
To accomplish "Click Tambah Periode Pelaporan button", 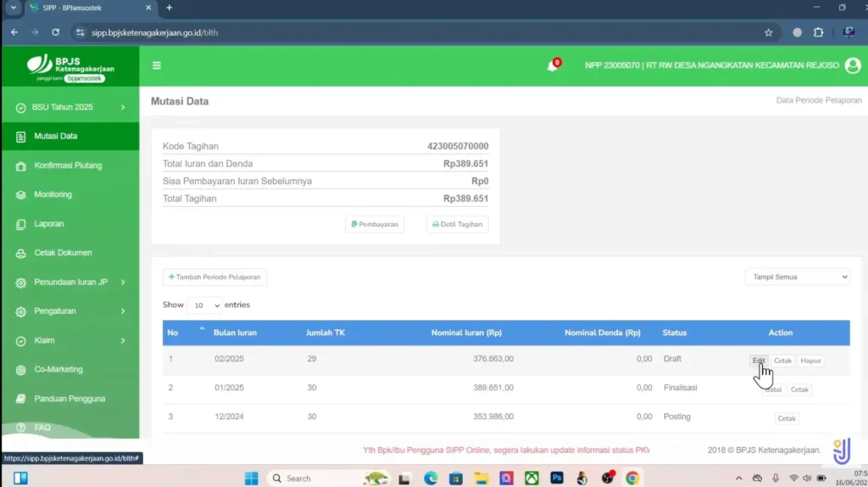I will tap(215, 277).
